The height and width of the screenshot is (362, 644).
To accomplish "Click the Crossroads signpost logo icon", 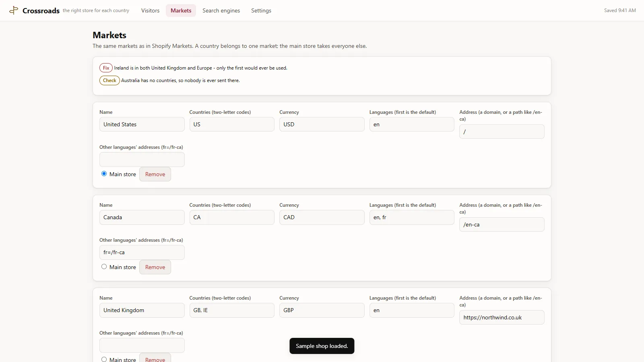I will [14, 10].
